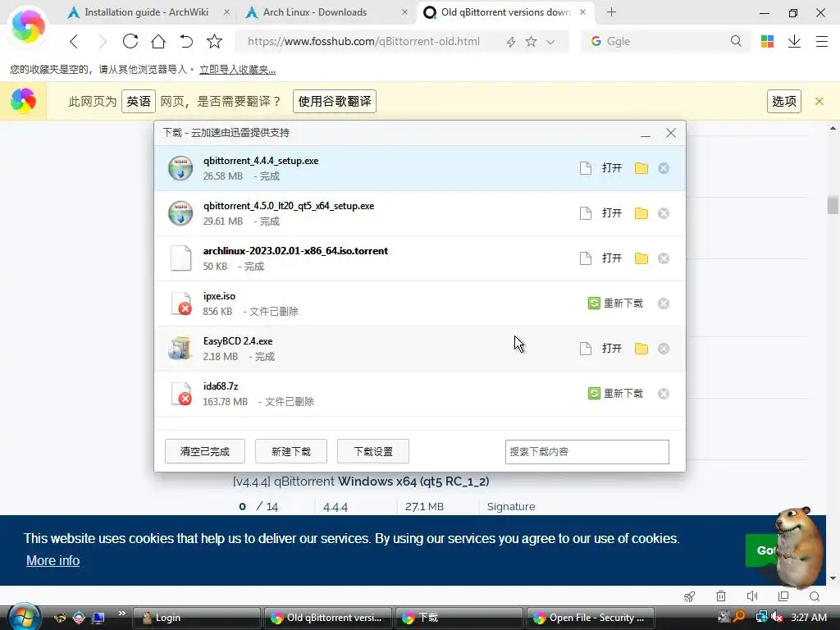This screenshot has width=840, height=630.
Task: Click the star icon inside address bar
Action: coord(531,41)
